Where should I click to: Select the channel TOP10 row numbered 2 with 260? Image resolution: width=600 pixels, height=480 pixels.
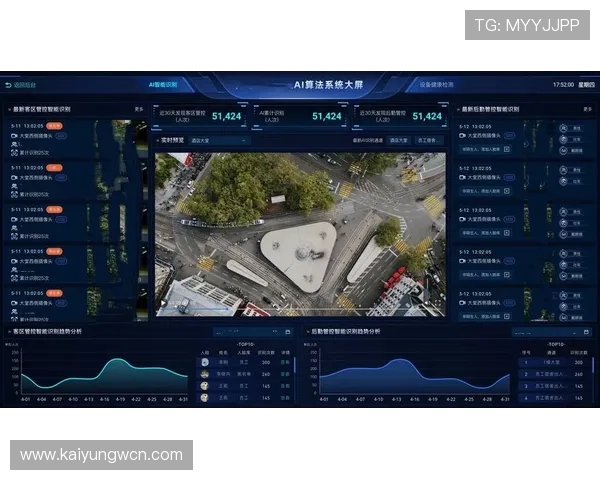(554, 374)
